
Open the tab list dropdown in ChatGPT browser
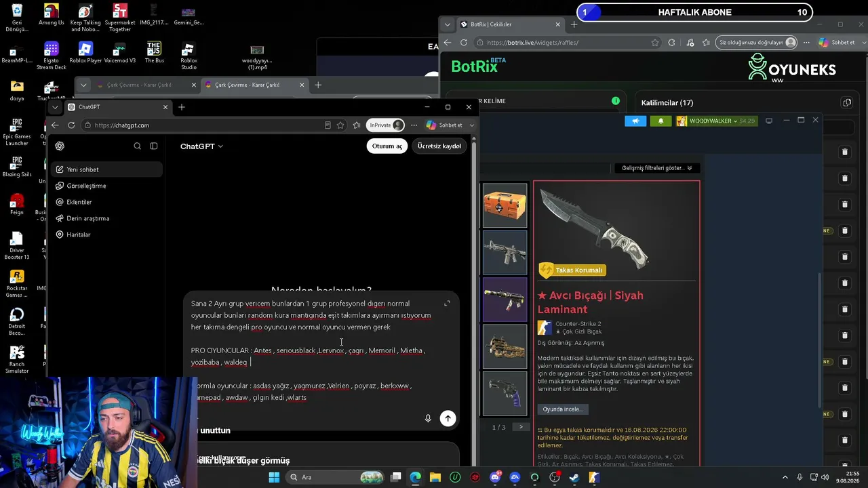pos(55,107)
